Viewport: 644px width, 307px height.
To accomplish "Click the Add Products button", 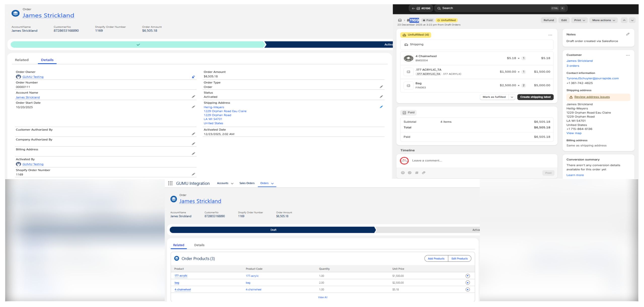I will click(x=436, y=259).
